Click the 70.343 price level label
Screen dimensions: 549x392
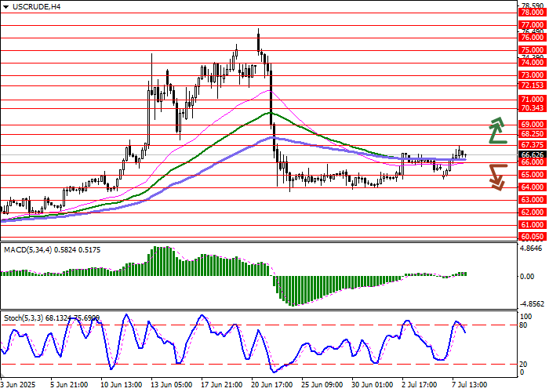pyautogui.click(x=532, y=108)
